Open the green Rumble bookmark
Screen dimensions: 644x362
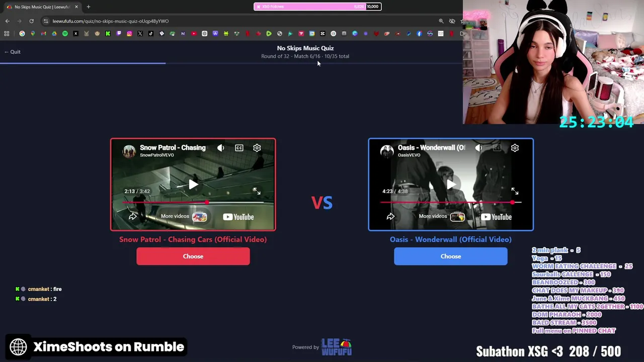click(x=269, y=34)
